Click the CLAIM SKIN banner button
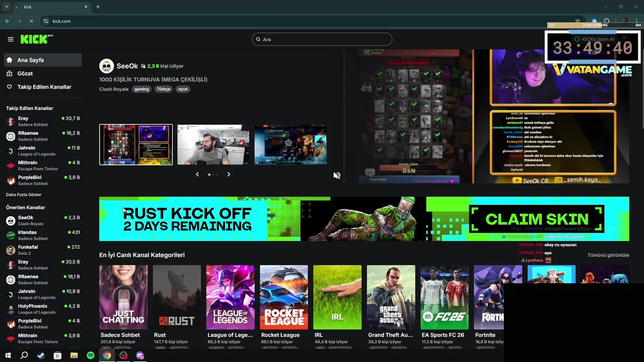Viewport: 644px width, 362px height. click(x=536, y=219)
